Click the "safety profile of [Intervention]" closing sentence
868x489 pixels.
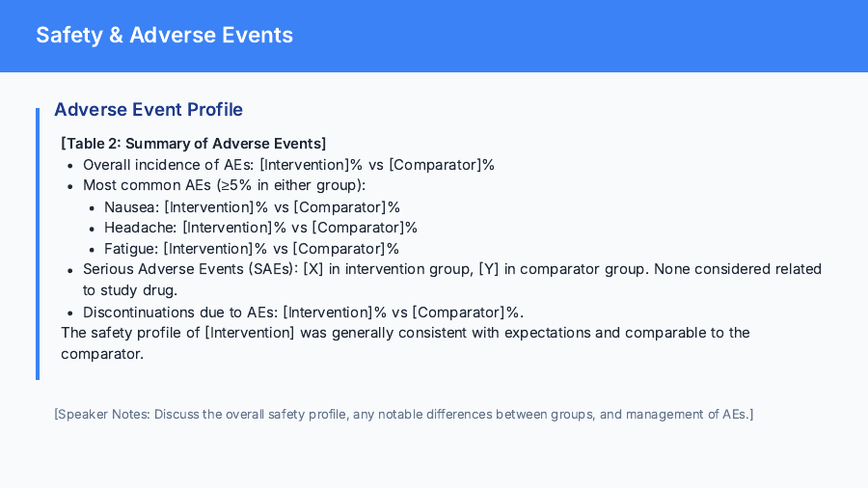tap(405, 333)
